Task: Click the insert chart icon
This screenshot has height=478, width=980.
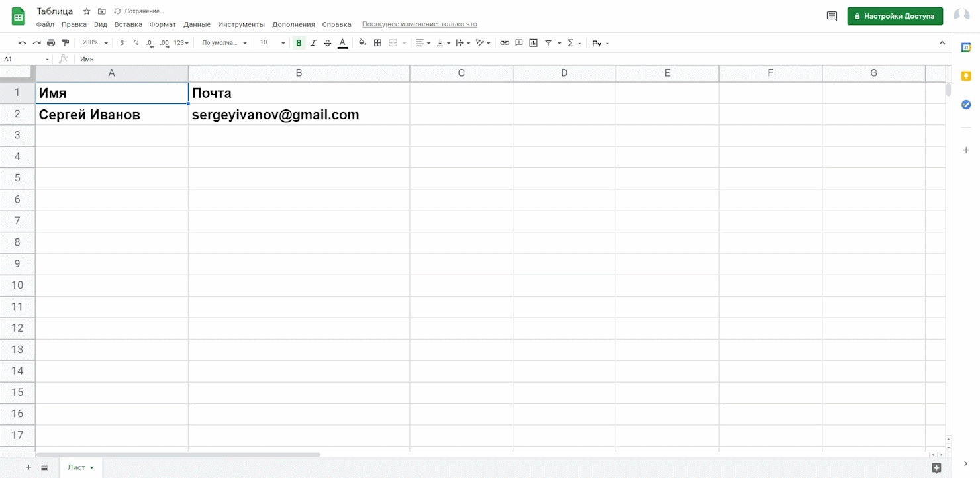Action: [534, 43]
